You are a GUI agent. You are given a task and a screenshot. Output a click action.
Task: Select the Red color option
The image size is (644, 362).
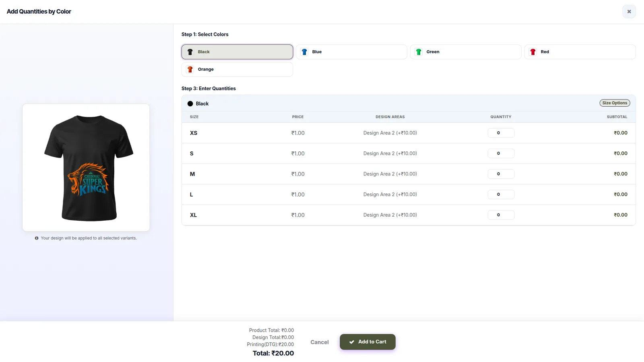click(x=580, y=52)
